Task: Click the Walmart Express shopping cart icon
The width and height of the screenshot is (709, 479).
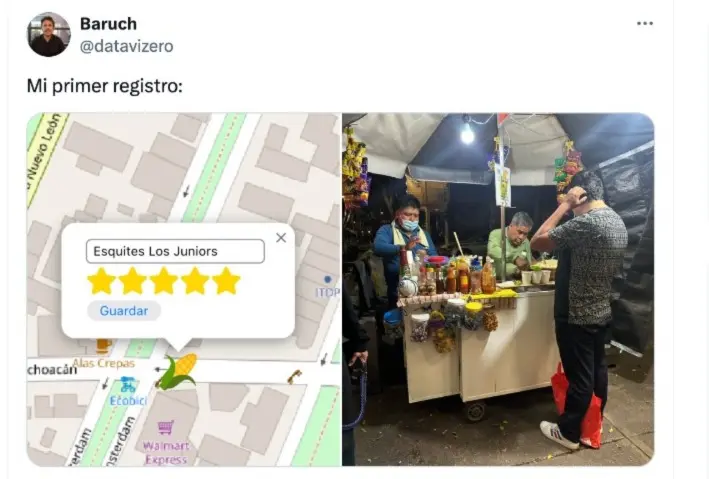Action: click(x=165, y=427)
